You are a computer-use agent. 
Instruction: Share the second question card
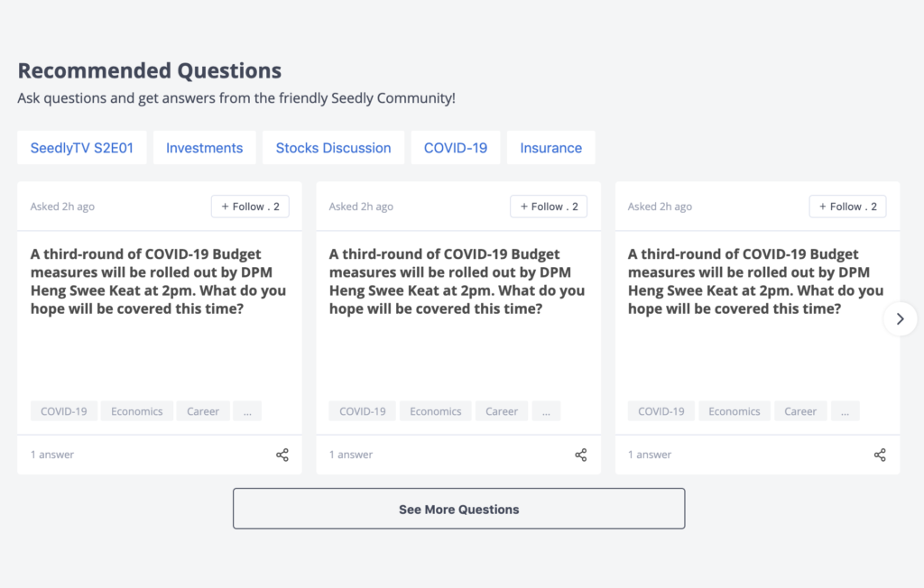(581, 455)
